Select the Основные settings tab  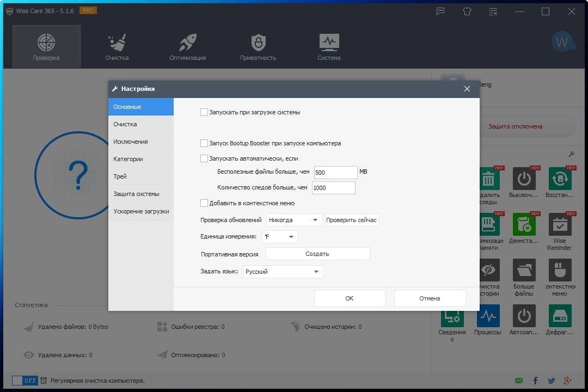click(141, 107)
